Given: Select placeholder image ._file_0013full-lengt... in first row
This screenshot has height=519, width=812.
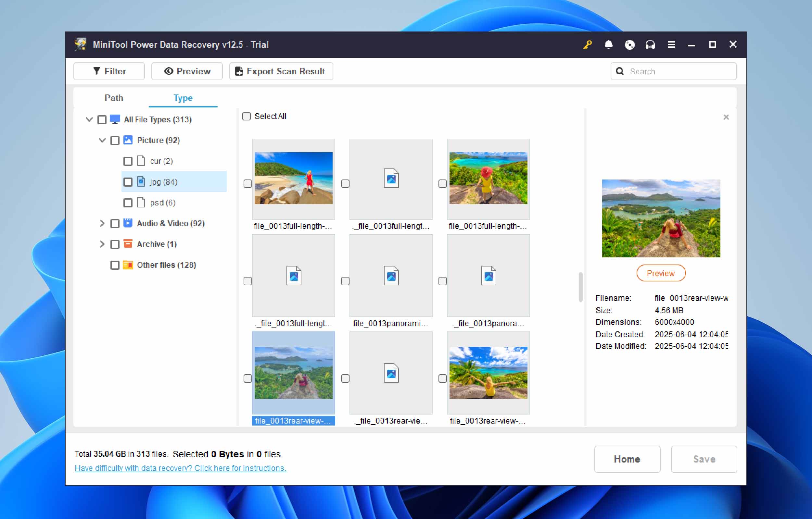Looking at the screenshot, I should tap(391, 179).
